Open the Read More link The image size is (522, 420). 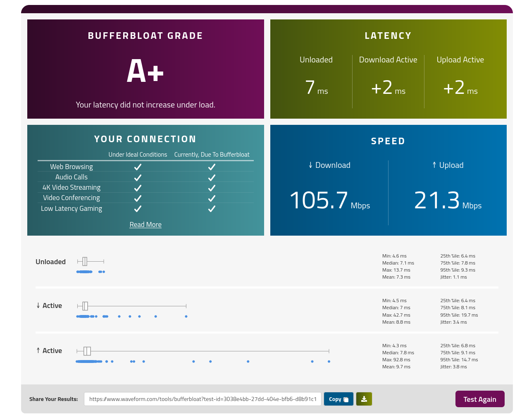(145, 224)
